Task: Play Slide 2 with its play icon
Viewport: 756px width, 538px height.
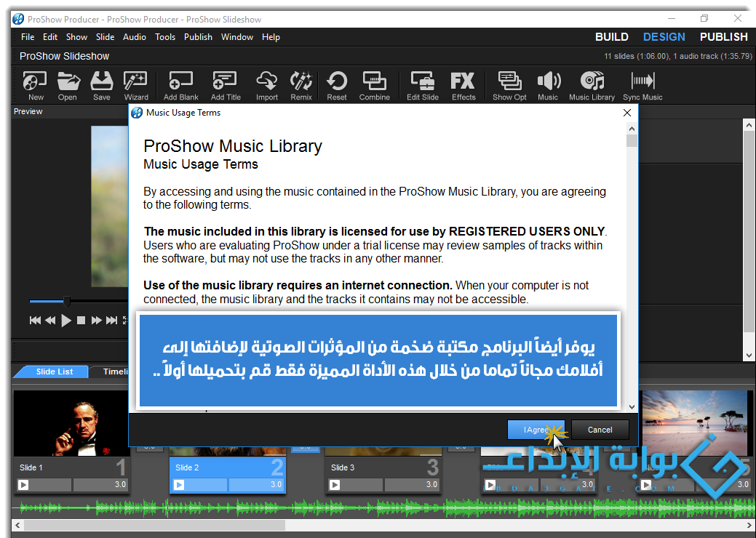Action: (x=179, y=485)
